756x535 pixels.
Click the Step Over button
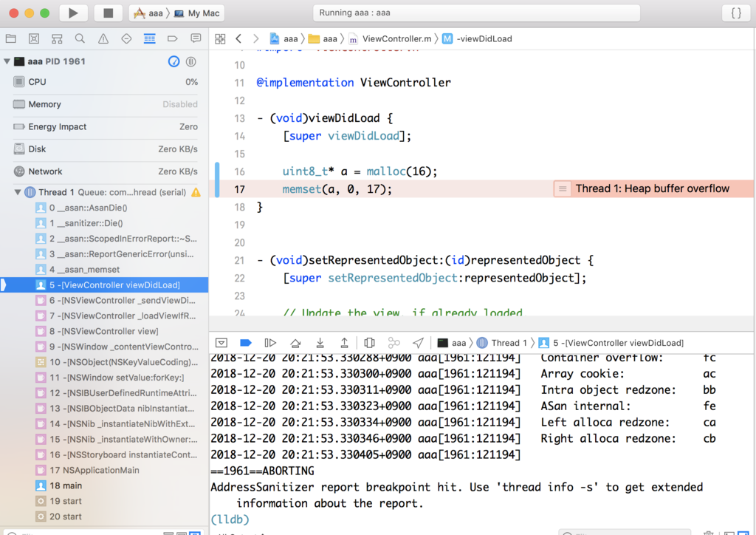295,343
